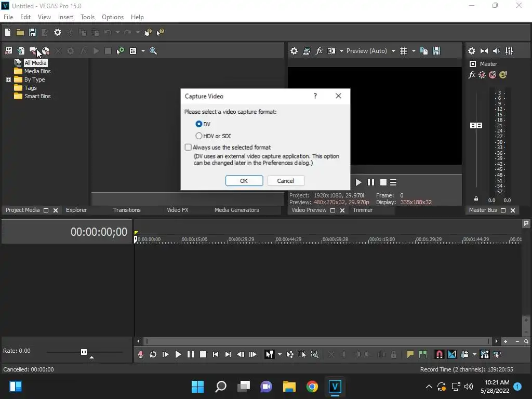Image resolution: width=532 pixels, height=399 pixels.
Task: Copy preview snapshot to clipboard icon
Action: [x=424, y=51]
